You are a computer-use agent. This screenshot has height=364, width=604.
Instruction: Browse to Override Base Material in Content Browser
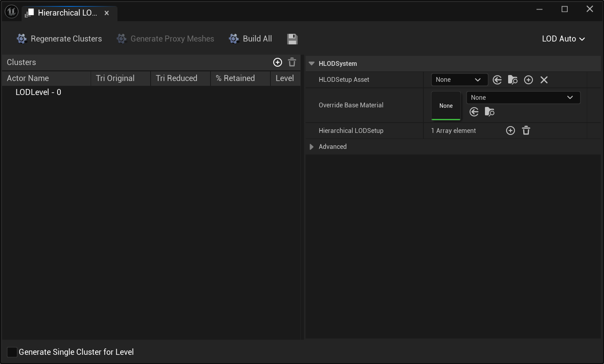pyautogui.click(x=489, y=112)
